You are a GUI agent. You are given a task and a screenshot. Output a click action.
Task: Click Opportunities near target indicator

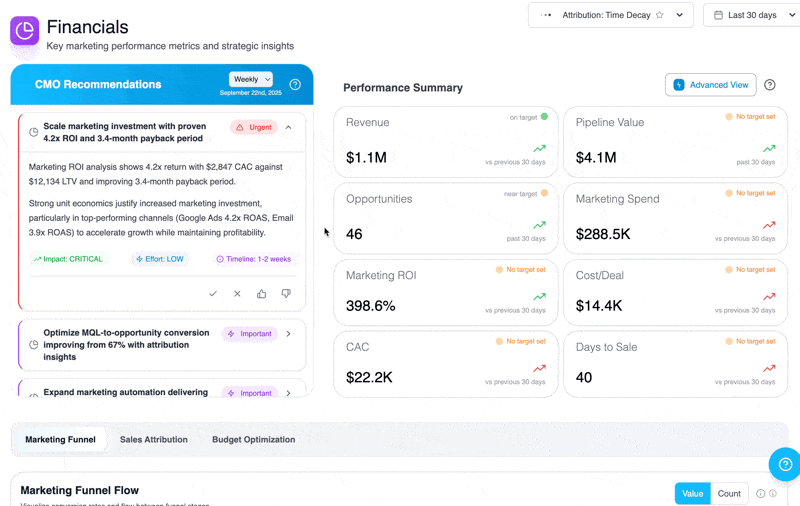[x=526, y=194]
